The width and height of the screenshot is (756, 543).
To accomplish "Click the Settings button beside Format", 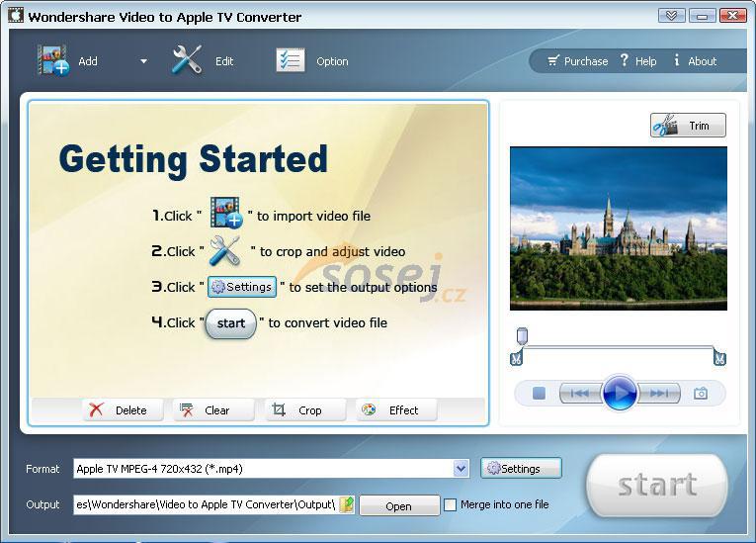I will pos(521,468).
